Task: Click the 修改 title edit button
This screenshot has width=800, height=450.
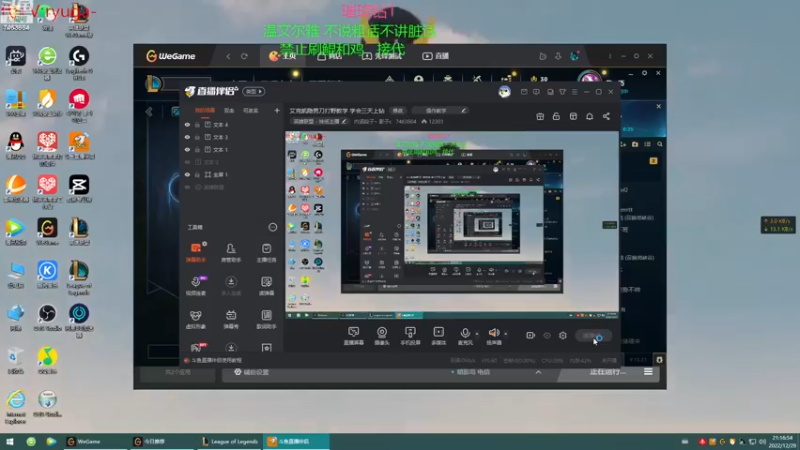Action: pyautogui.click(x=398, y=110)
